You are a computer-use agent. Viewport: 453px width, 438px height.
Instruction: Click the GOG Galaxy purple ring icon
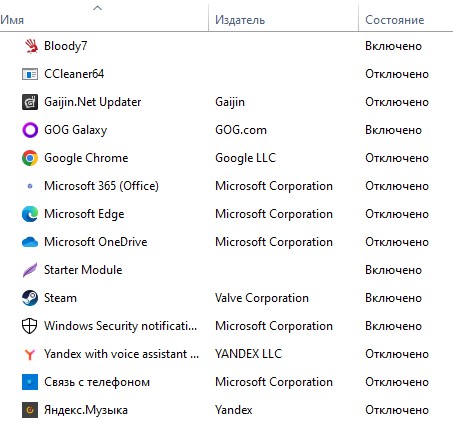coord(30,130)
